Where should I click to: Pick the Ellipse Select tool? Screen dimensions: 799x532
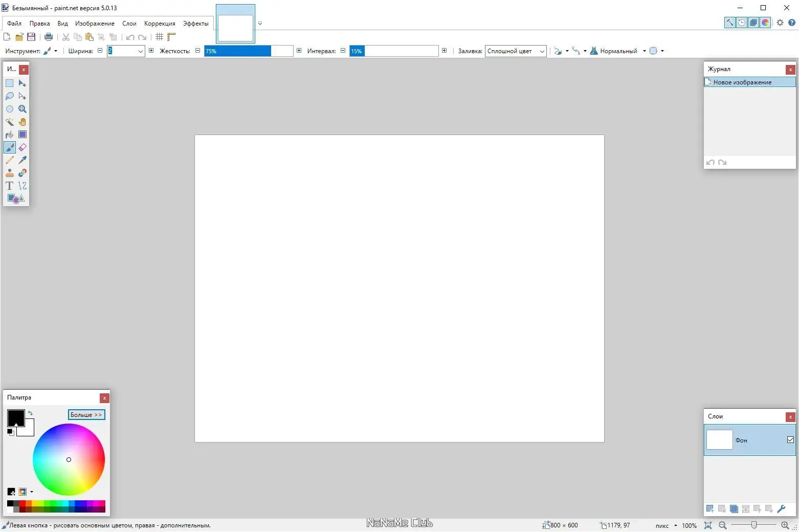click(9, 109)
